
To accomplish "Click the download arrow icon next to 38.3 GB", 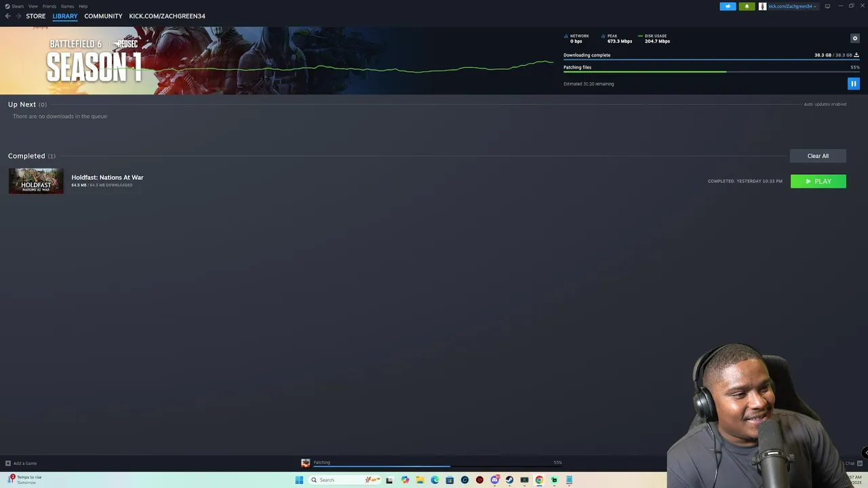I will click(856, 55).
